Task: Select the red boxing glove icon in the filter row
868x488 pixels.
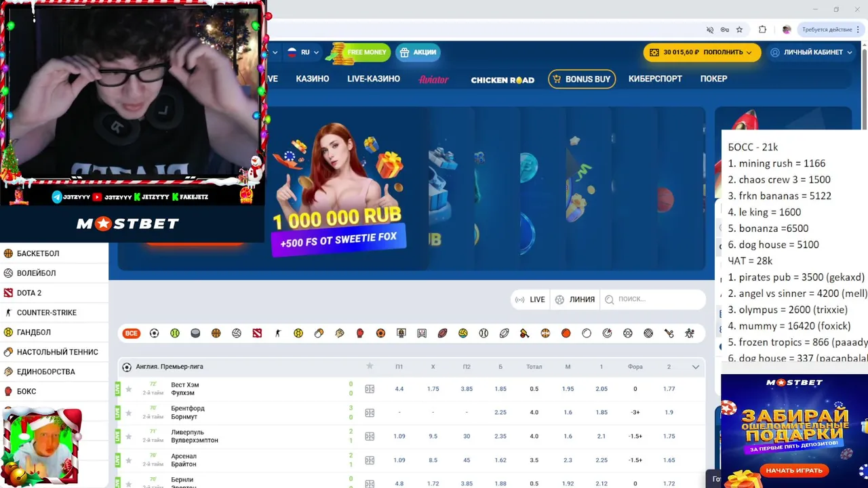Action: 360,333
